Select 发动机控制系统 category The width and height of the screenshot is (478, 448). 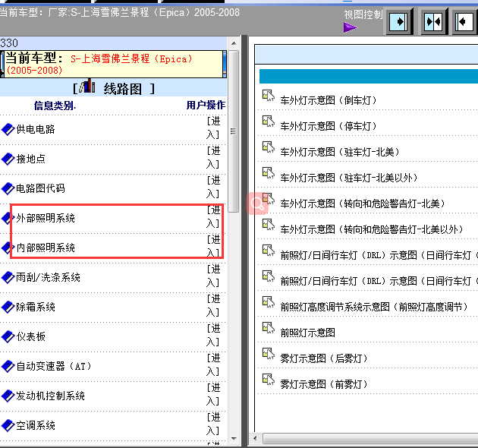tap(50, 396)
